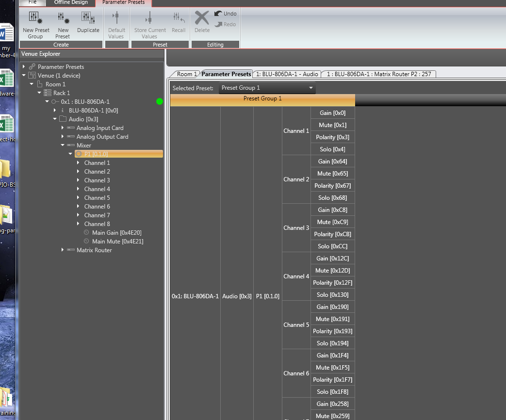
Task: Select the P1 [0.1.0] grid cell
Action: point(267,296)
